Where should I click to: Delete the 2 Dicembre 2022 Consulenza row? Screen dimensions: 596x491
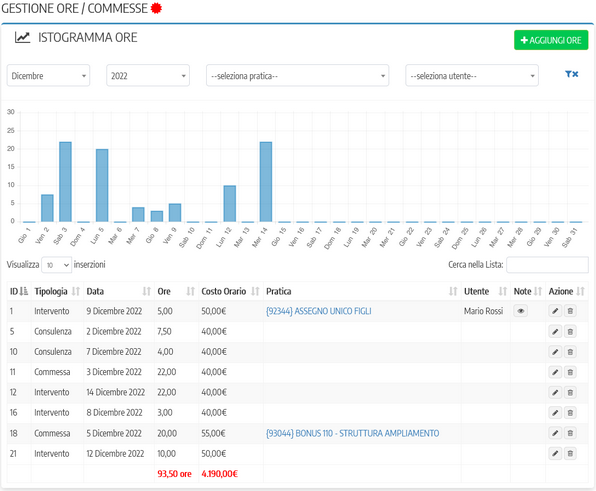point(570,331)
